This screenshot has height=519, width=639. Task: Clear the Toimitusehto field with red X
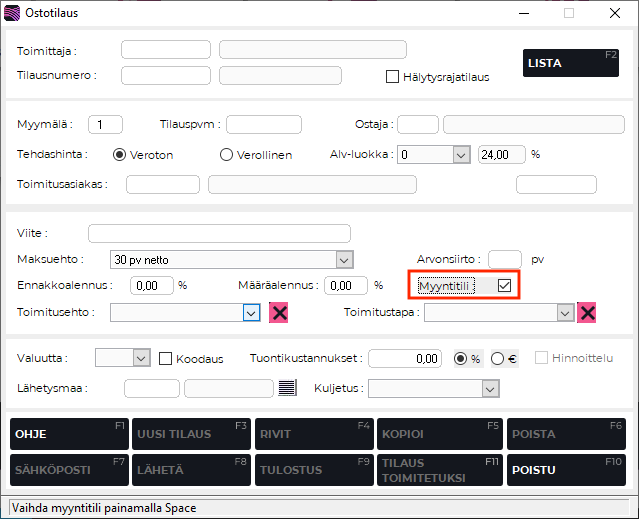(x=280, y=313)
